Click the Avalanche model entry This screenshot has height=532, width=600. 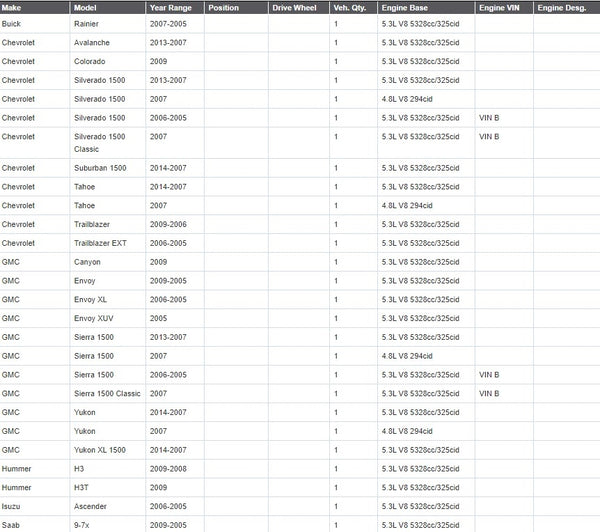(91, 43)
